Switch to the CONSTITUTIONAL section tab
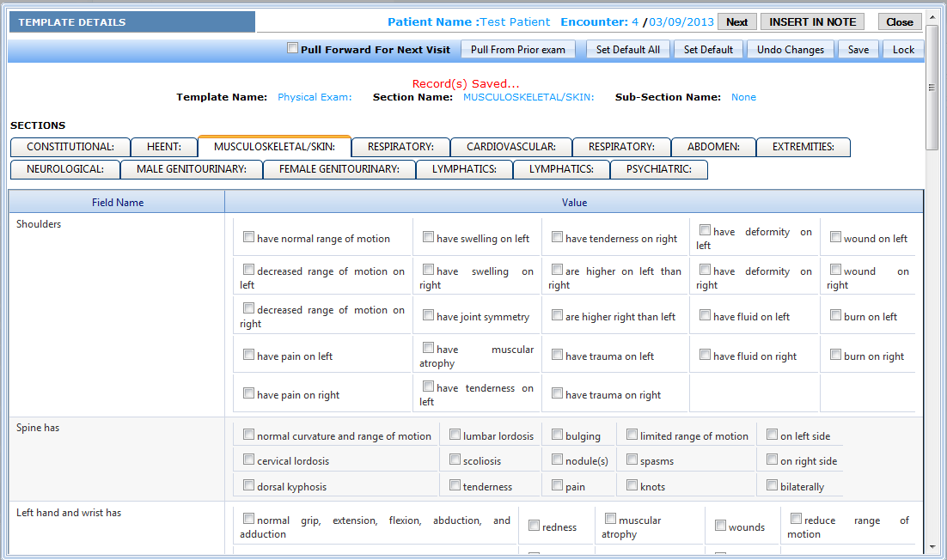Image resolution: width=947 pixels, height=560 pixels. [70, 147]
